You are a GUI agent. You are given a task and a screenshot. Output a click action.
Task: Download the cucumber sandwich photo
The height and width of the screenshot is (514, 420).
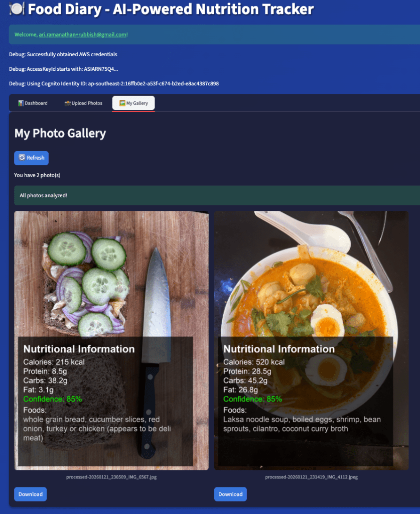tap(31, 494)
